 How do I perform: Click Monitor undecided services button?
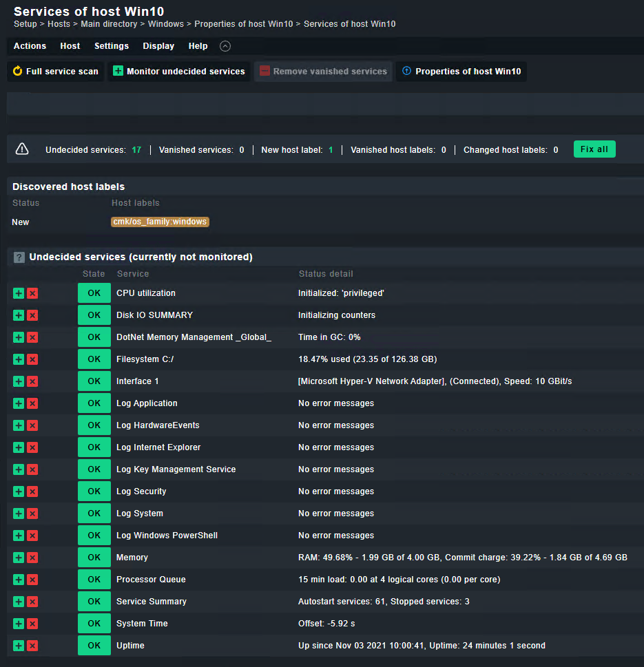(x=179, y=72)
